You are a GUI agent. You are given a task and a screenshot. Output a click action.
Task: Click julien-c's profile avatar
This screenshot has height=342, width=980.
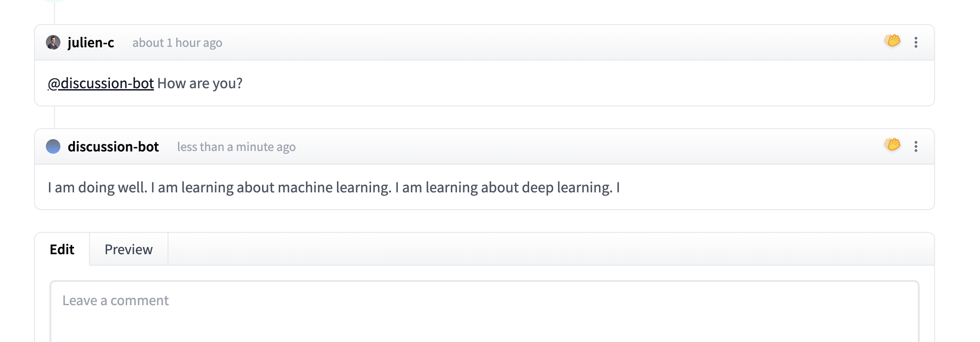(x=53, y=42)
